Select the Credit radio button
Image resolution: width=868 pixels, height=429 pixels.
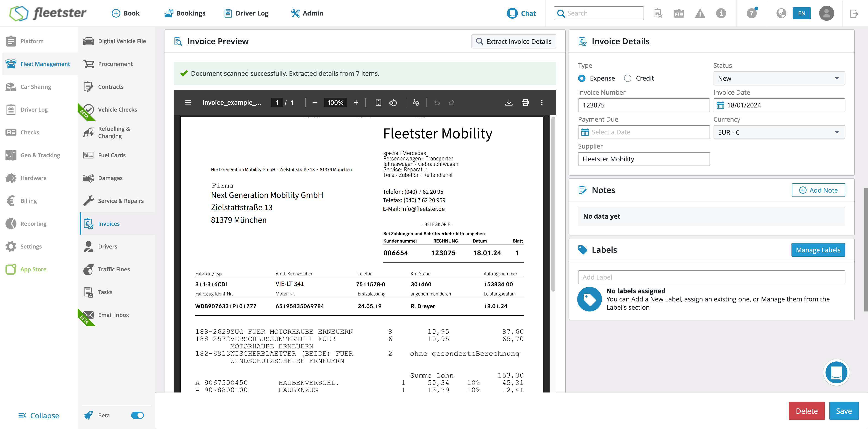(627, 78)
